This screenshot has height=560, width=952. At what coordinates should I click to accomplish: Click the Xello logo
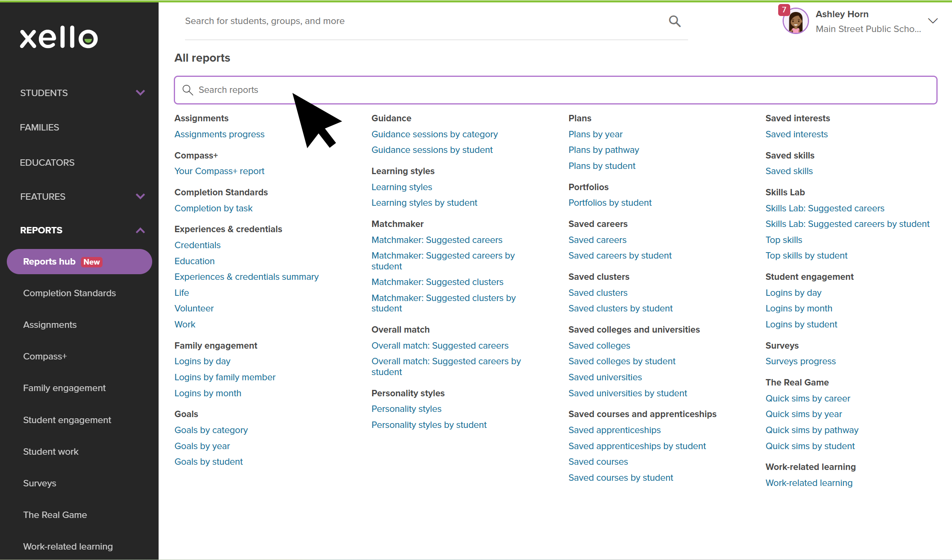click(59, 38)
